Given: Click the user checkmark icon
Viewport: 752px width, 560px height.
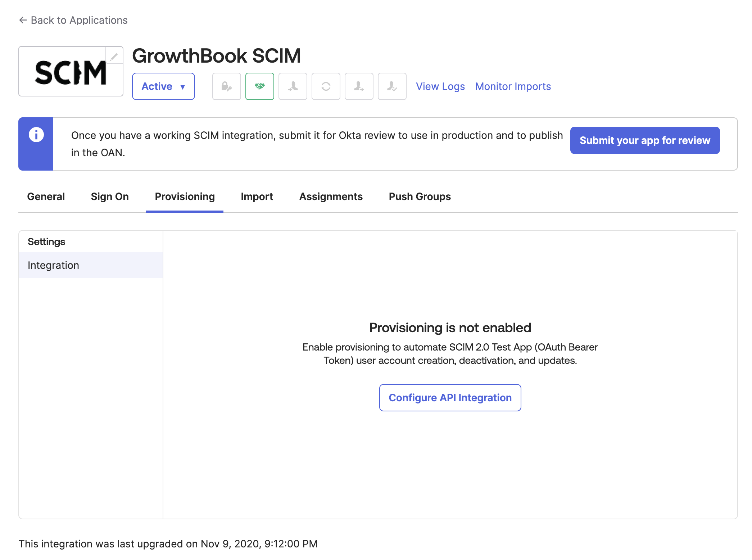Looking at the screenshot, I should pos(392,86).
